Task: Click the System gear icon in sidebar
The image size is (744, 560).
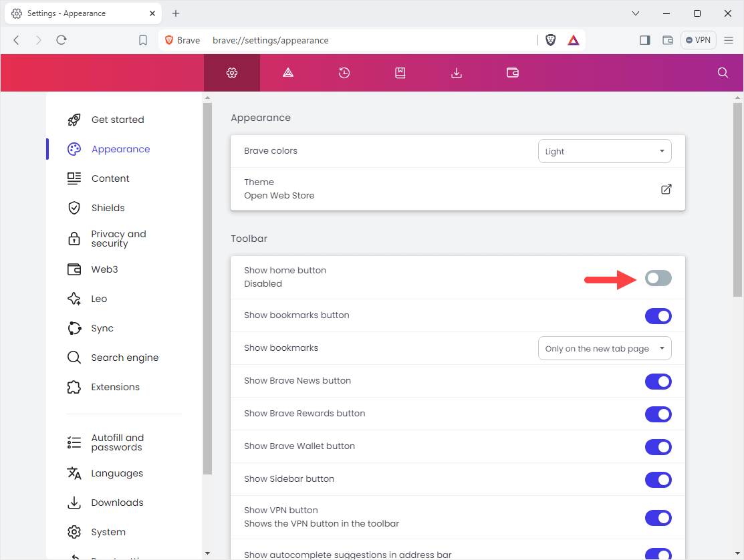Action: [74, 532]
